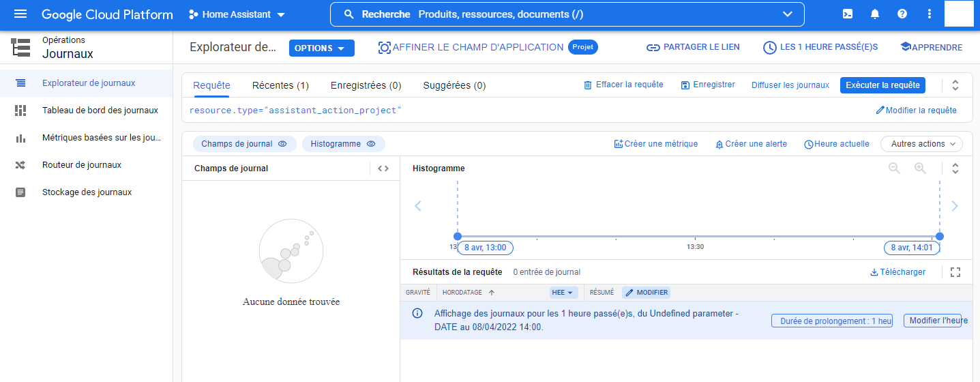Viewport: 980px width, 382px height.
Task: Click the resource.type query text
Action: [x=295, y=110]
